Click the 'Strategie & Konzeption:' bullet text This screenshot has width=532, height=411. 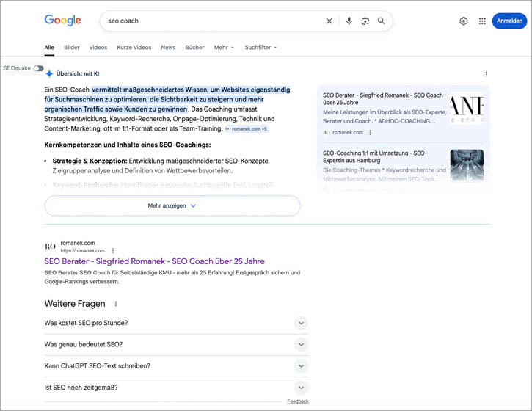coord(90,161)
